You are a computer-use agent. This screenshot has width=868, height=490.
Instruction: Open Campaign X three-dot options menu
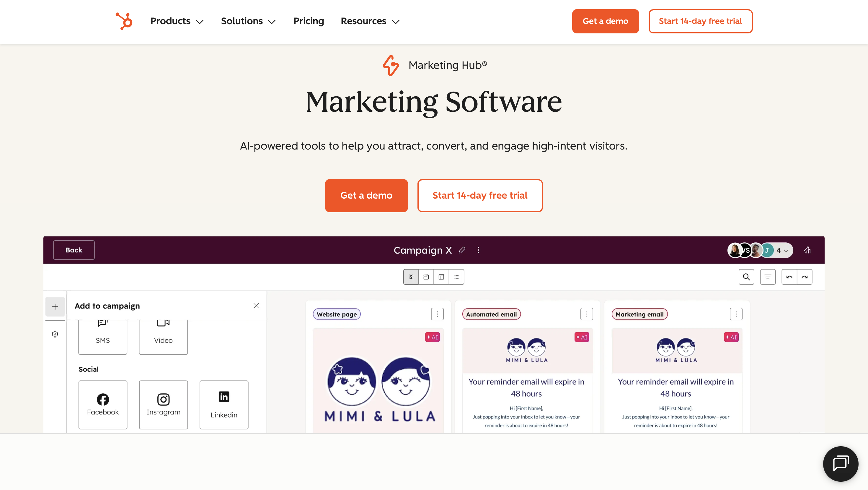pos(479,250)
